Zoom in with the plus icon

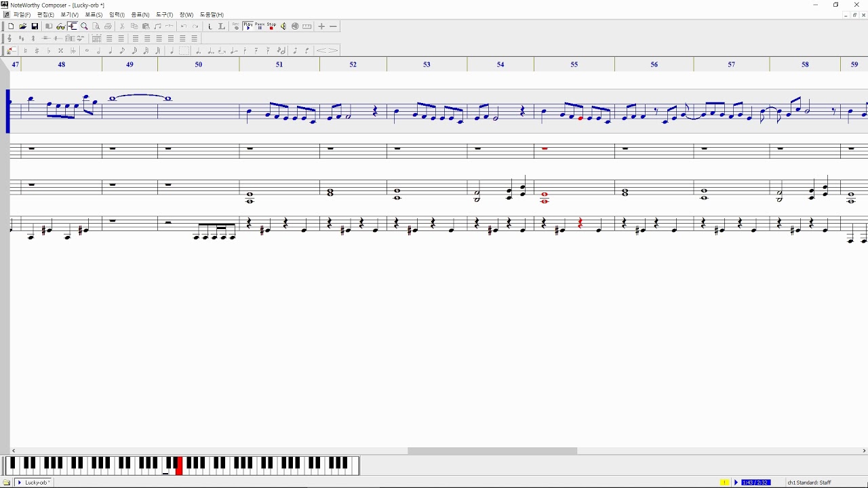[321, 26]
